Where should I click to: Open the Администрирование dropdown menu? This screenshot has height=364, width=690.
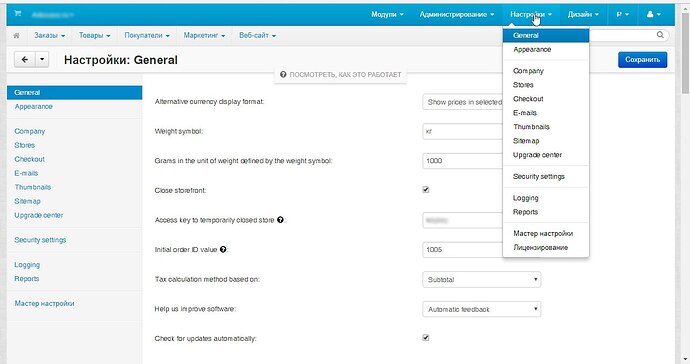click(x=457, y=14)
